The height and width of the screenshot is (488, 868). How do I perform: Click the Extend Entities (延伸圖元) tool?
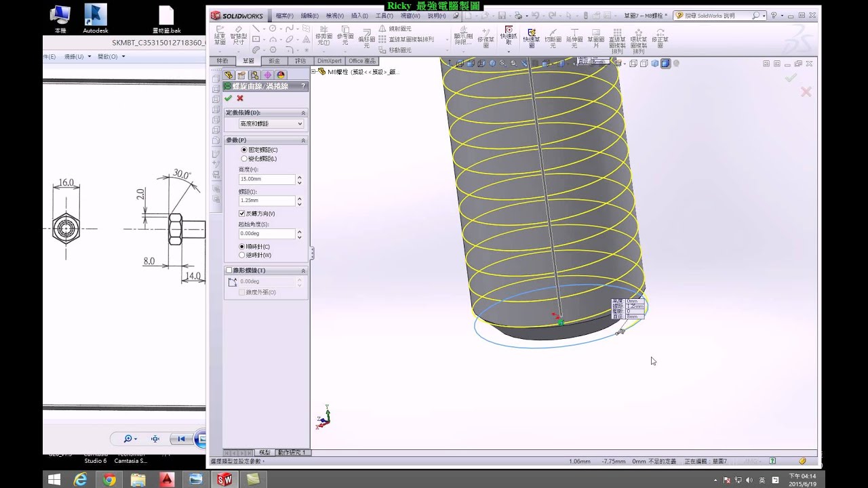pos(574,37)
